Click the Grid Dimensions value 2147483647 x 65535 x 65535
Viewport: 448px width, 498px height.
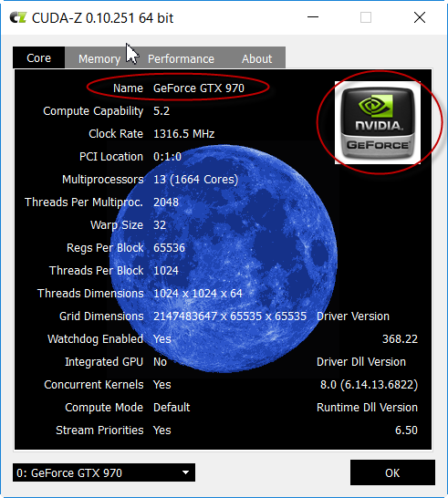point(230,316)
